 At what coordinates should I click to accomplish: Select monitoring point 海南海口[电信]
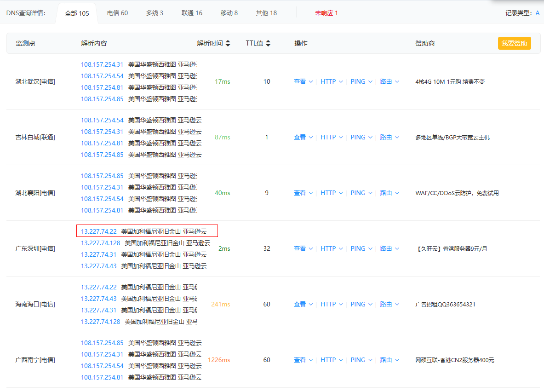pos(35,304)
